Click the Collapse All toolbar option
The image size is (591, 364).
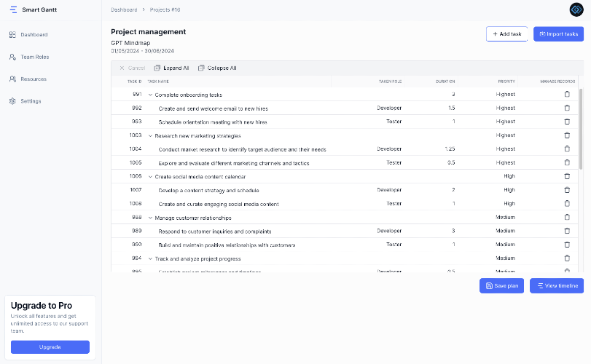pos(217,68)
